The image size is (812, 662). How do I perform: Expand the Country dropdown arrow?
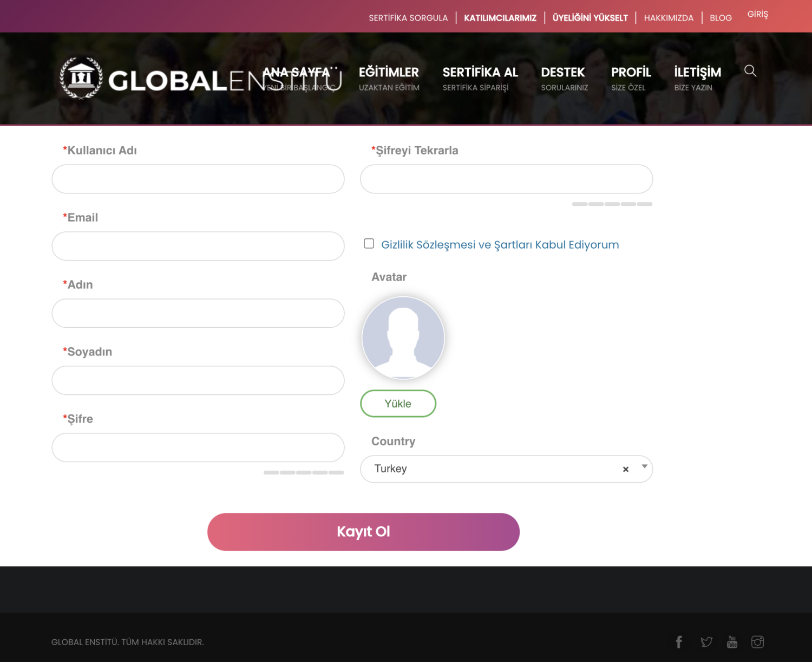click(644, 466)
